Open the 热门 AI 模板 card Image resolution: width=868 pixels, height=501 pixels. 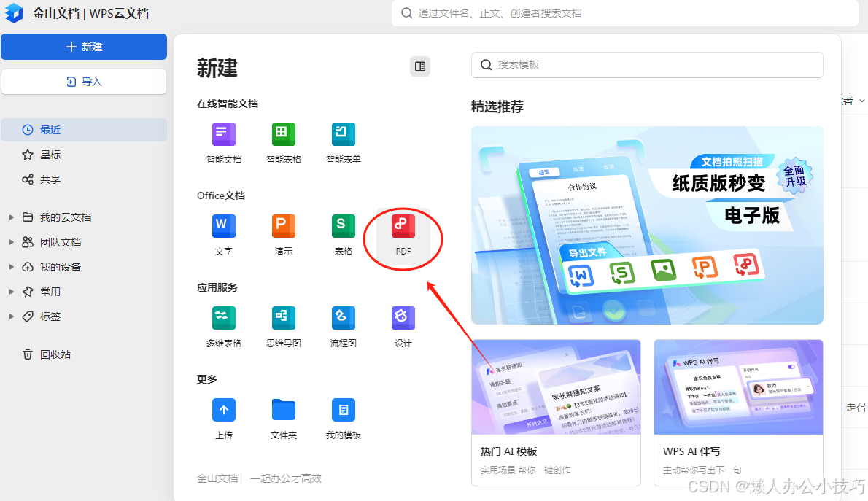556,413
